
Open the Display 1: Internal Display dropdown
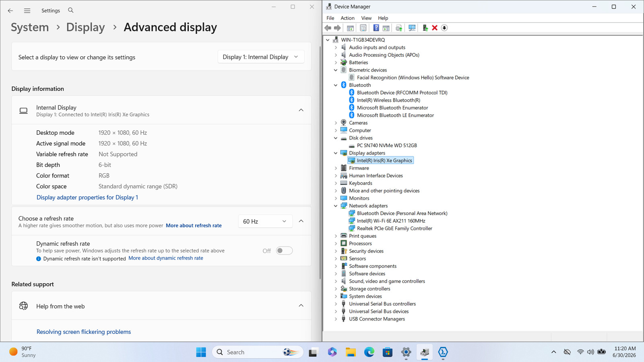click(x=261, y=57)
